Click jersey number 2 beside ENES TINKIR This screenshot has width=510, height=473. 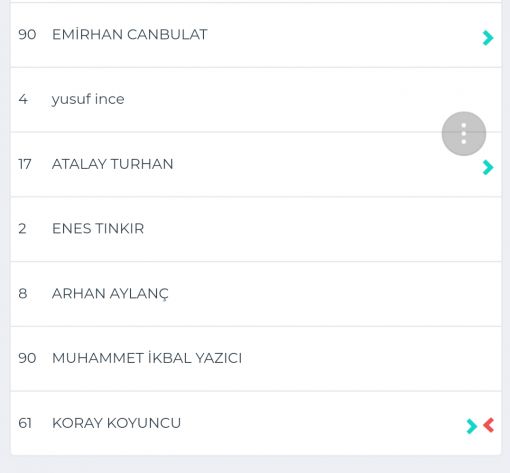[x=22, y=229]
